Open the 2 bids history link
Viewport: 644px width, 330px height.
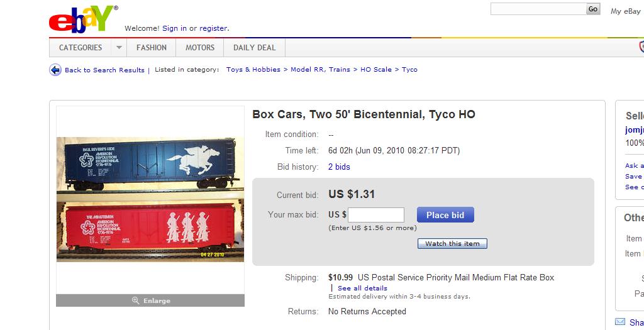click(339, 167)
